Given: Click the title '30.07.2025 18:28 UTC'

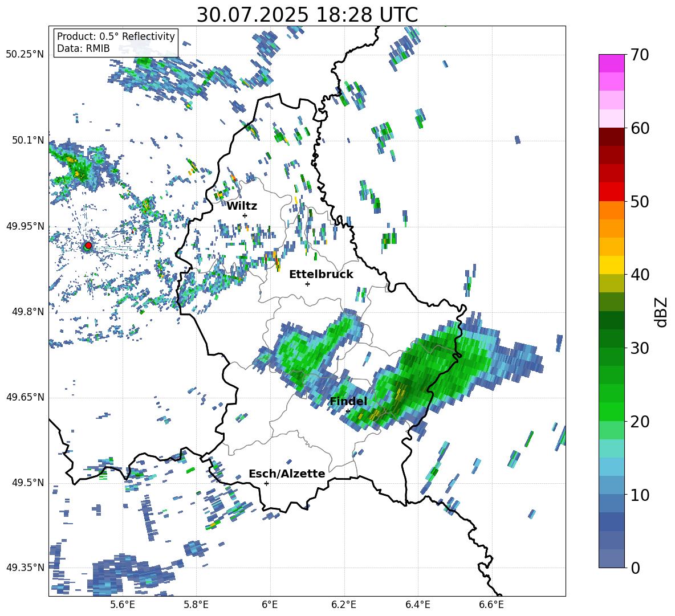Looking at the screenshot, I should 307,15.
